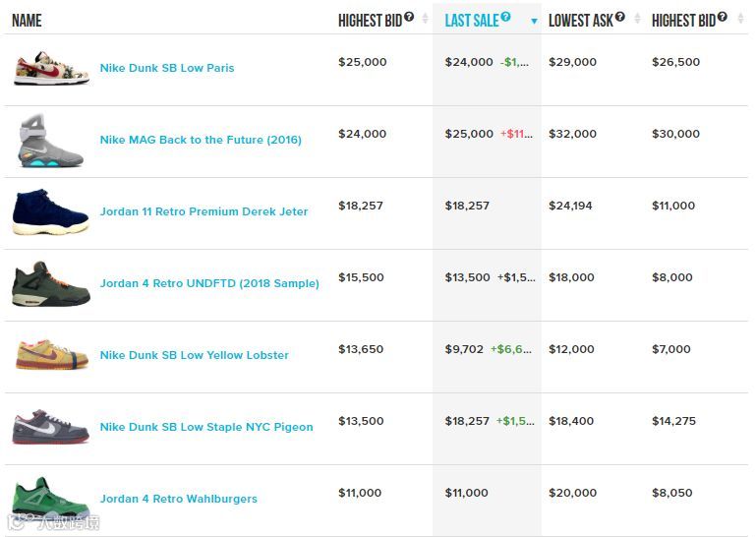The height and width of the screenshot is (537, 756).
Task: Click the Staple NYC Pigeon shoe thumbnail
Action: [x=50, y=427]
